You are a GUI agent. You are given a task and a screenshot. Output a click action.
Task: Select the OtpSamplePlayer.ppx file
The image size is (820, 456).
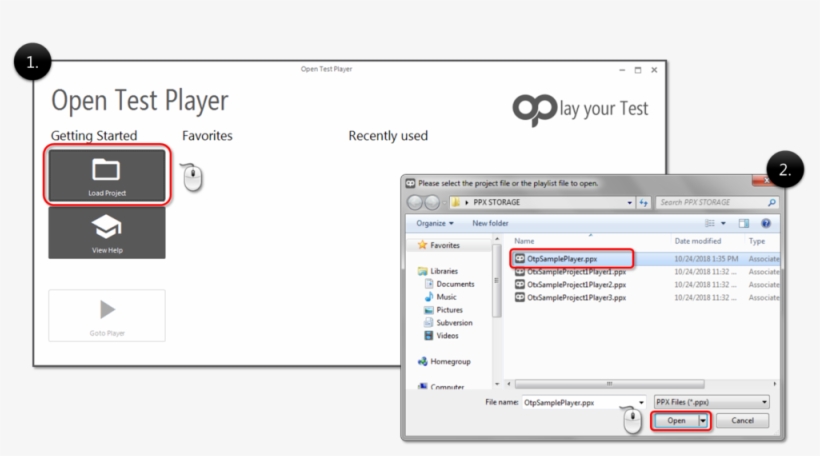coord(562,259)
